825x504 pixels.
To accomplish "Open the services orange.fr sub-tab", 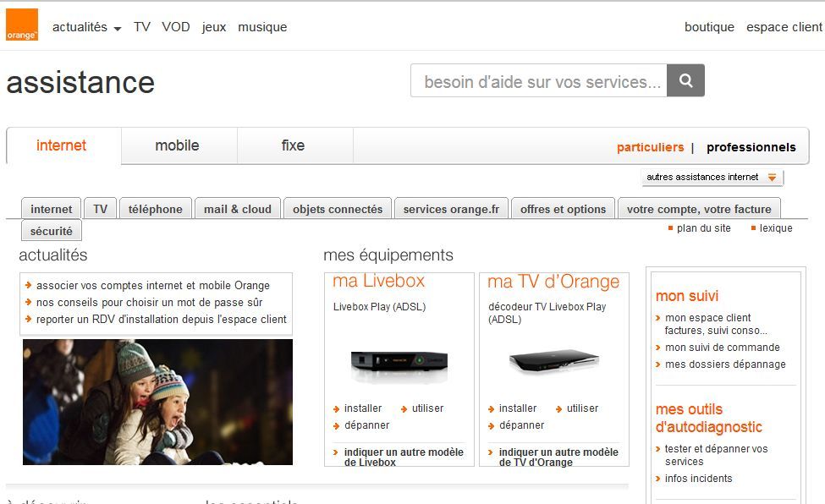I will (451, 209).
